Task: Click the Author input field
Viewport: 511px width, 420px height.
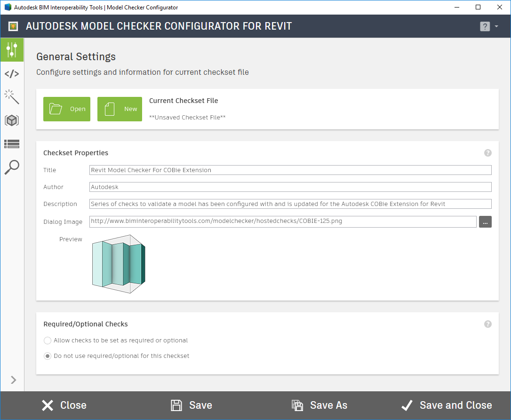Action: coord(290,187)
